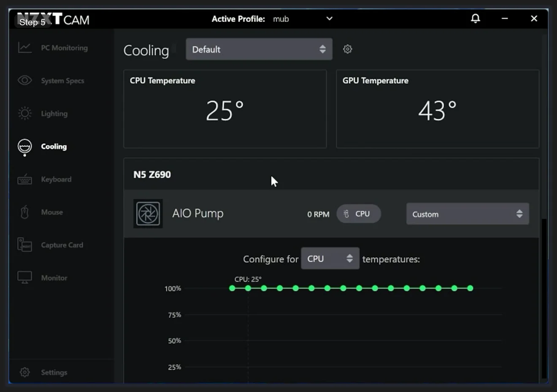Open the Active Profile dropdown
Viewport: 557px width, 392px height.
point(329,19)
